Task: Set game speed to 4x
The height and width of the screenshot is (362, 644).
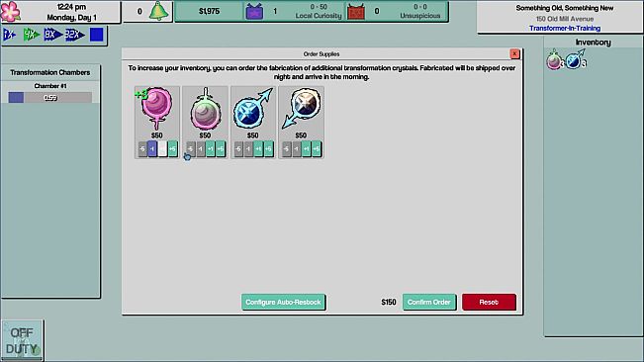Action: 32,35
